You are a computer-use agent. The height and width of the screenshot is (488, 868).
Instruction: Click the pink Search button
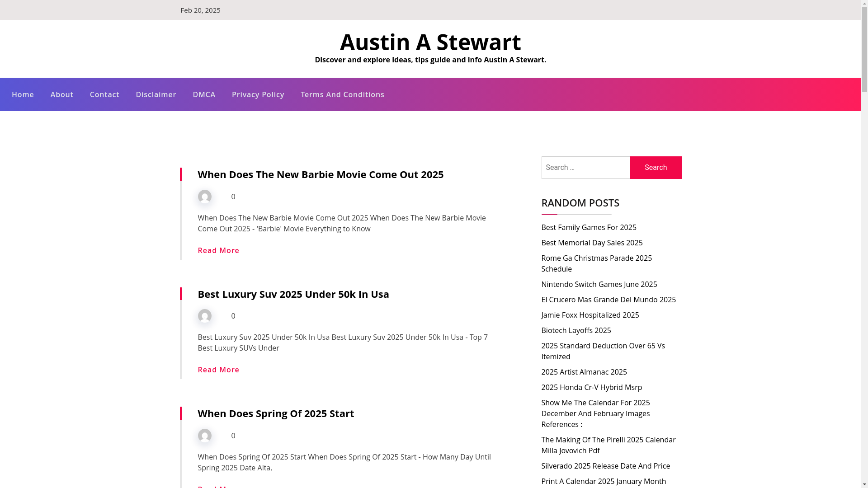point(656,168)
